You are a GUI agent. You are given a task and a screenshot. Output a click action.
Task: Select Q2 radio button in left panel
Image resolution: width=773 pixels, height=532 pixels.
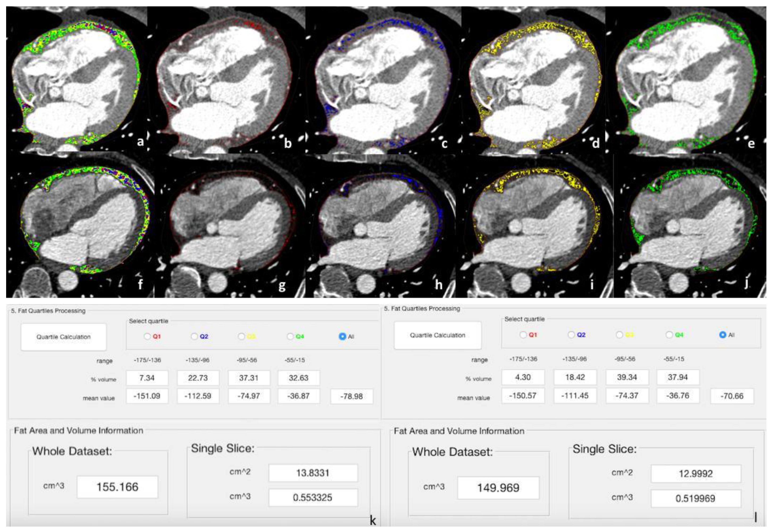point(194,336)
